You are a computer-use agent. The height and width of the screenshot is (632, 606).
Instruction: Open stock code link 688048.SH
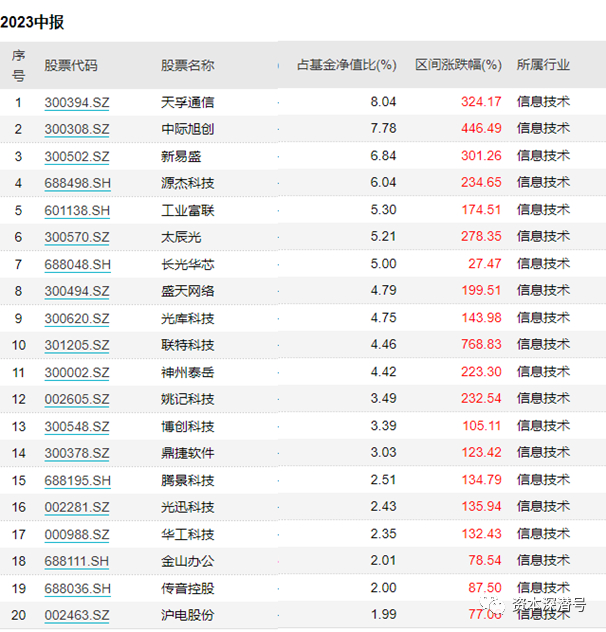(x=77, y=264)
